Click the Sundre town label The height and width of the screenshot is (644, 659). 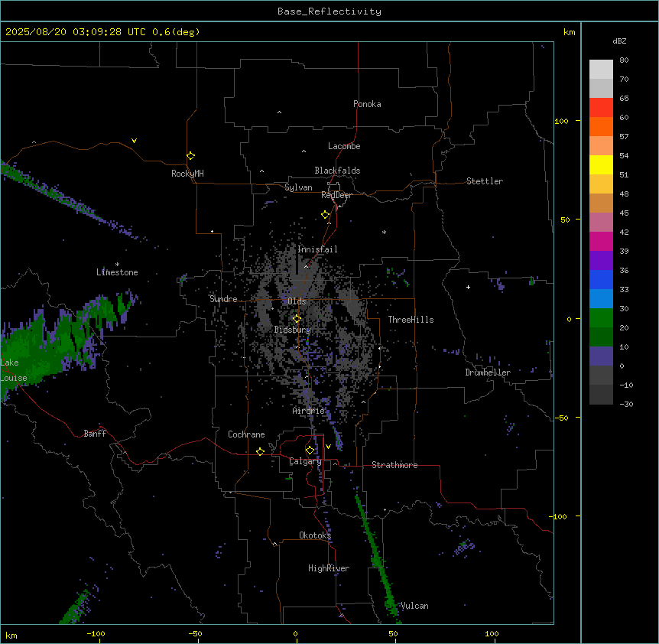223,299
